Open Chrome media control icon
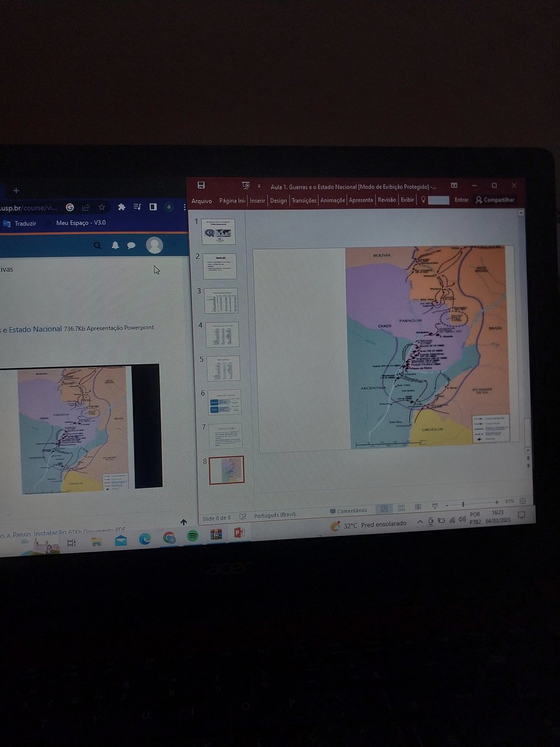Screen dimensions: 560x747 (x=138, y=207)
